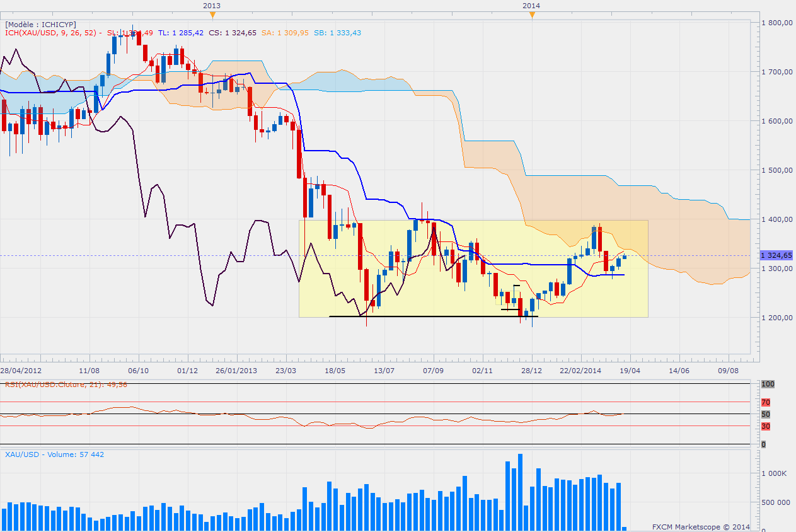The height and width of the screenshot is (532, 796).
Task: Click the 1 500,00 price axis label
Action: (x=776, y=170)
